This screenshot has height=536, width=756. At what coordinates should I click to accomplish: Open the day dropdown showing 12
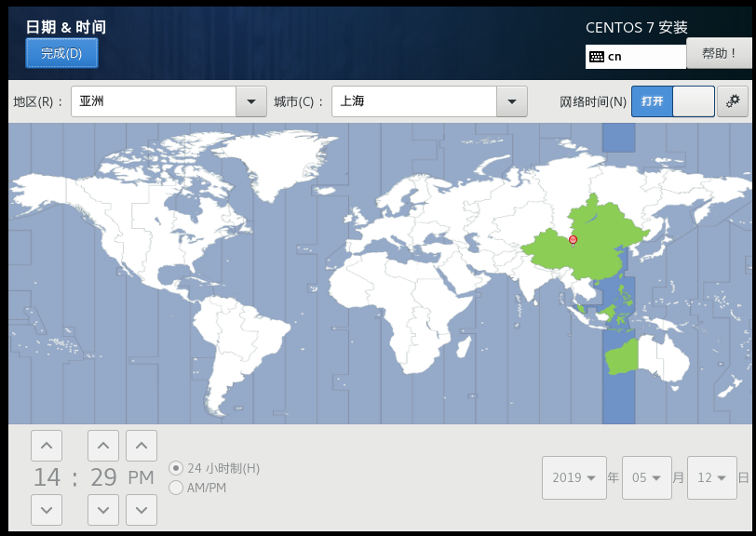tap(711, 477)
